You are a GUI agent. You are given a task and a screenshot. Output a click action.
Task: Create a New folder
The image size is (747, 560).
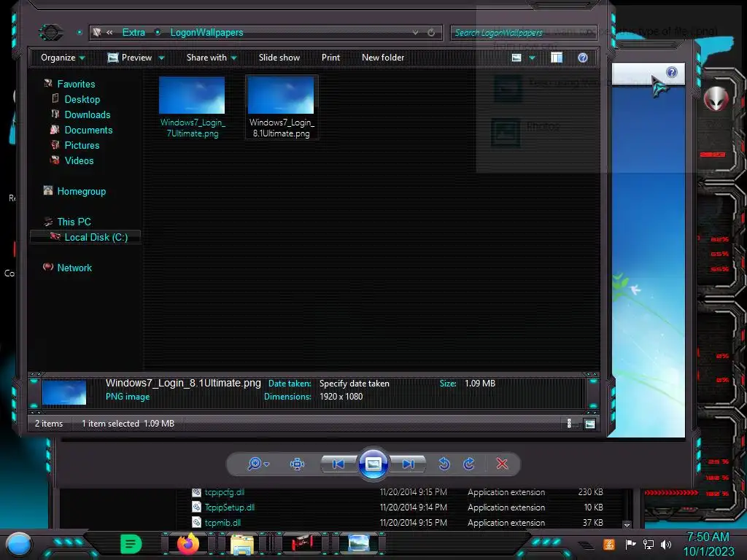coord(383,58)
